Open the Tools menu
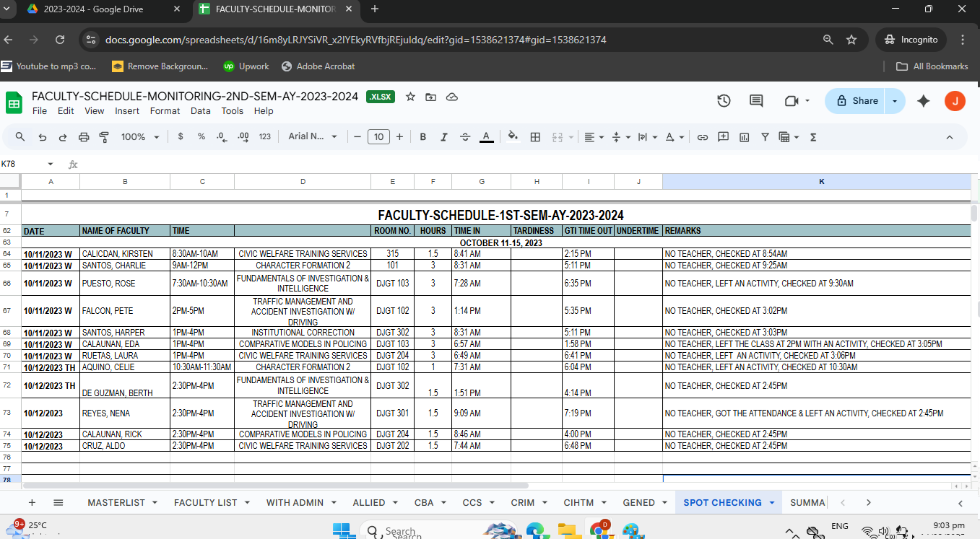This screenshot has width=980, height=539. pos(232,111)
